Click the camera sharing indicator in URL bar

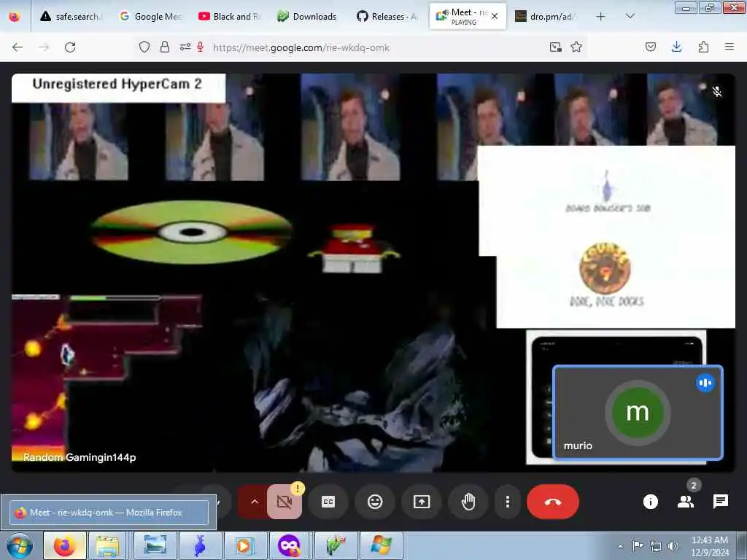tap(555, 47)
